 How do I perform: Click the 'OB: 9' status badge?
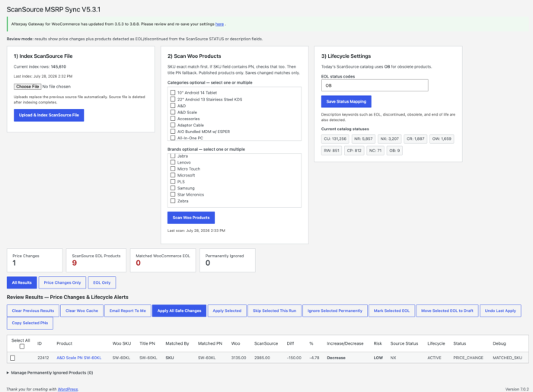pyautogui.click(x=394, y=151)
